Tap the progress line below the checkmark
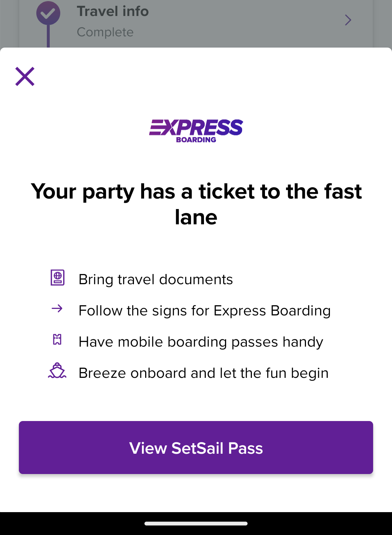392x535 pixels. point(48,36)
